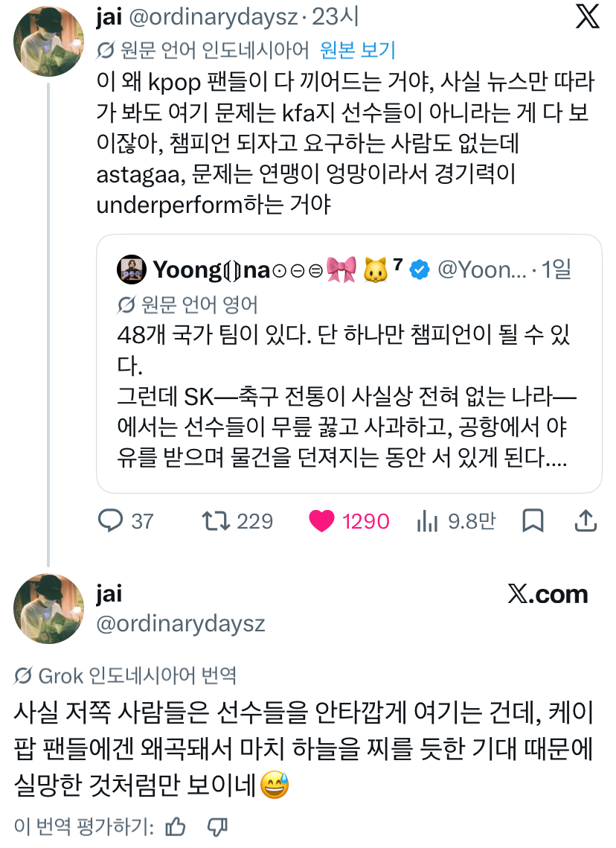This screenshot has height=848, width=616.
Task: Click the translation icon next to 원문 언어 인도네시아어
Action: pyautogui.click(x=106, y=51)
